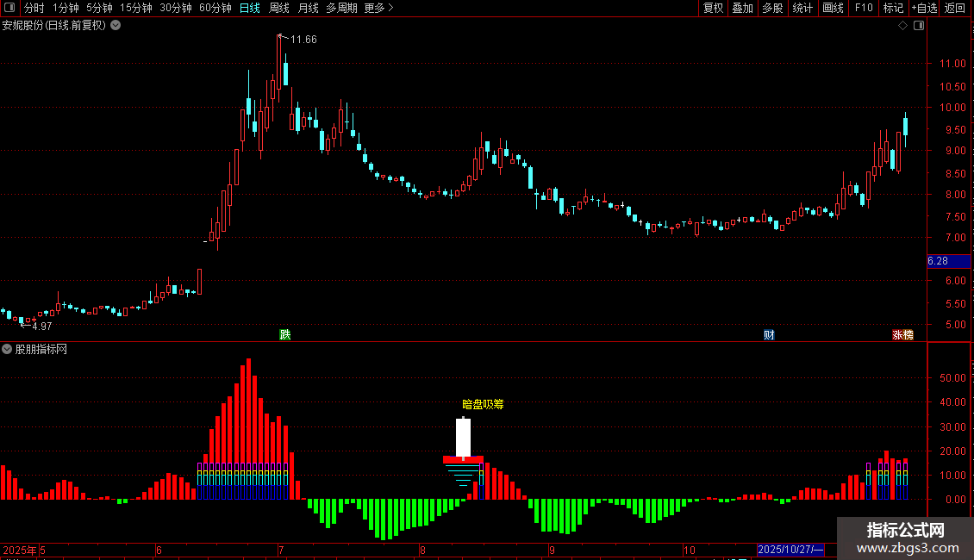Select the 1分钟 period
Image resolution: width=974 pixels, height=560 pixels.
coord(66,8)
